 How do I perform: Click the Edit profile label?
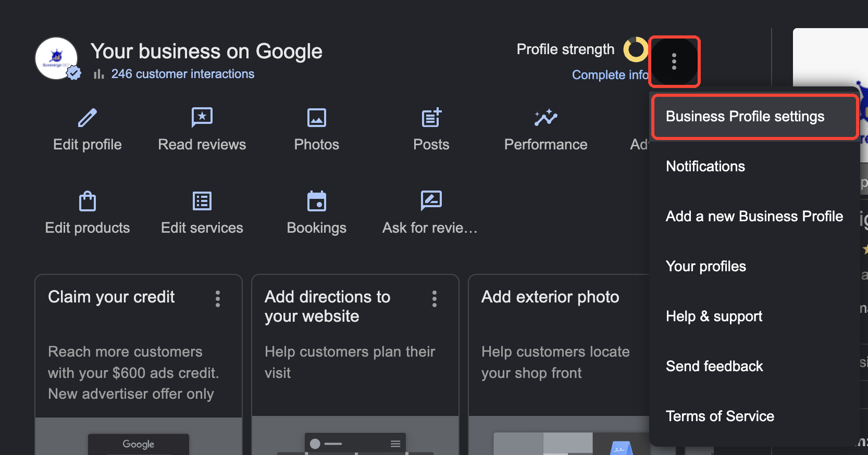coord(88,145)
